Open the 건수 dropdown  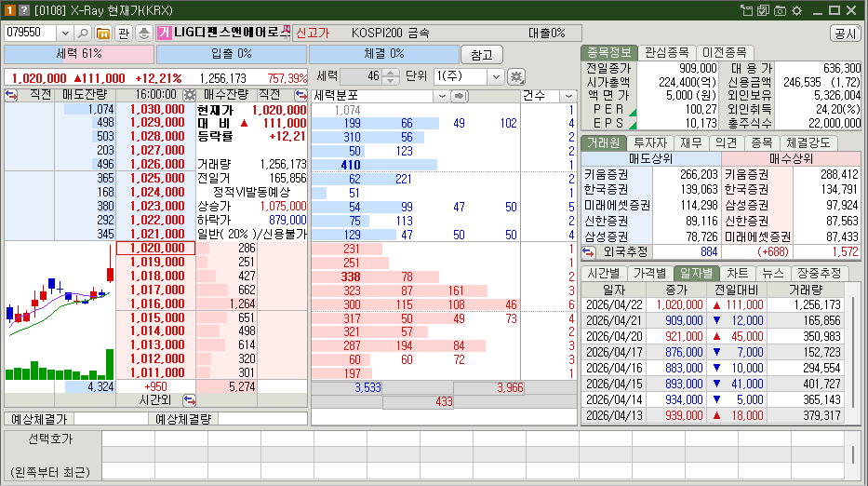568,96
